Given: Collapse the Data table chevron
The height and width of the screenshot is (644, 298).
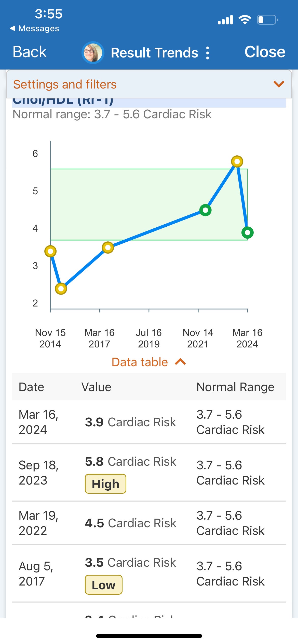Looking at the screenshot, I should pos(181,362).
